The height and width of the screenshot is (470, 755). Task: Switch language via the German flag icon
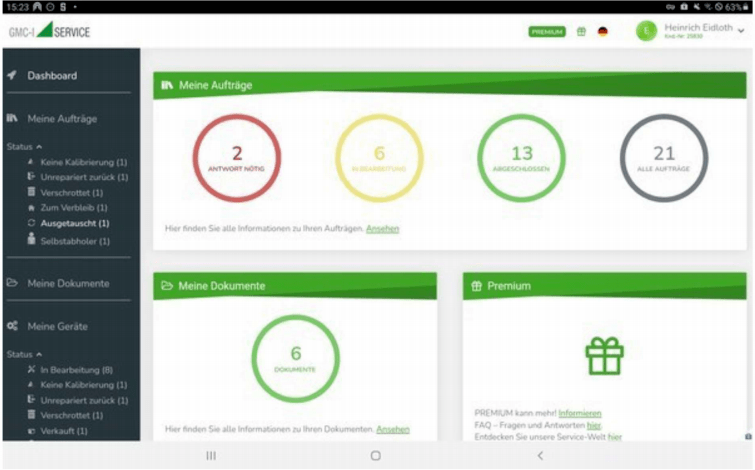[x=603, y=31]
